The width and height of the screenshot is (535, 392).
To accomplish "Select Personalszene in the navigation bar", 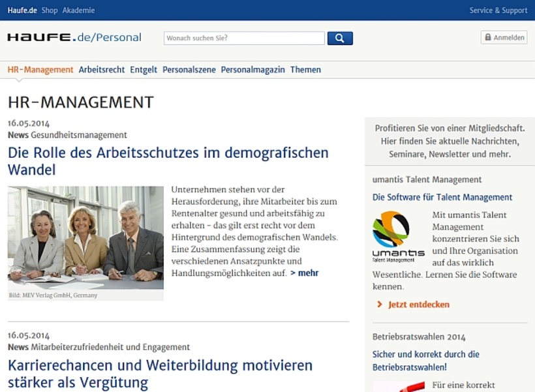I will 188,69.
